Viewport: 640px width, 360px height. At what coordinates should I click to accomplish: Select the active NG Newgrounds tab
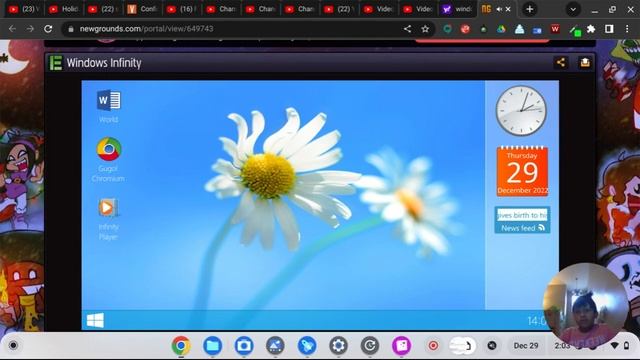(x=486, y=9)
